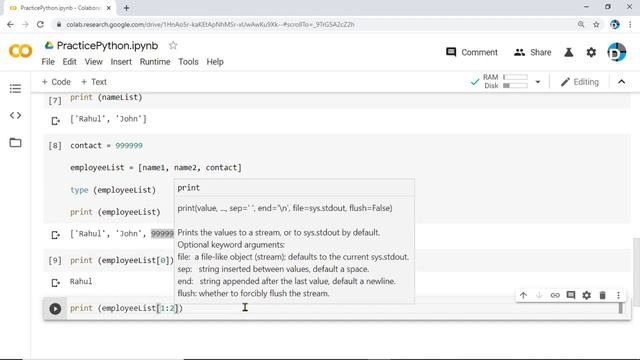The height and width of the screenshot is (360, 640).
Task: Open the Google account avatar
Action: (x=616, y=52)
